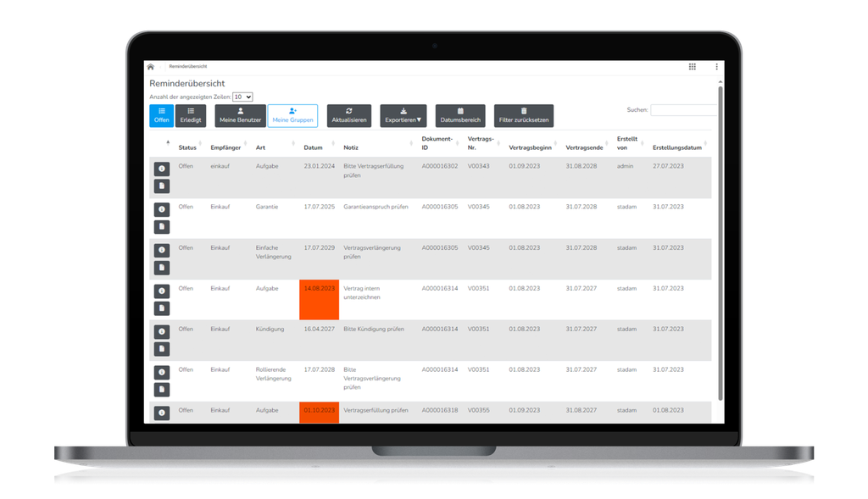Go to home via house icon
The image size is (868, 499).
tap(151, 66)
